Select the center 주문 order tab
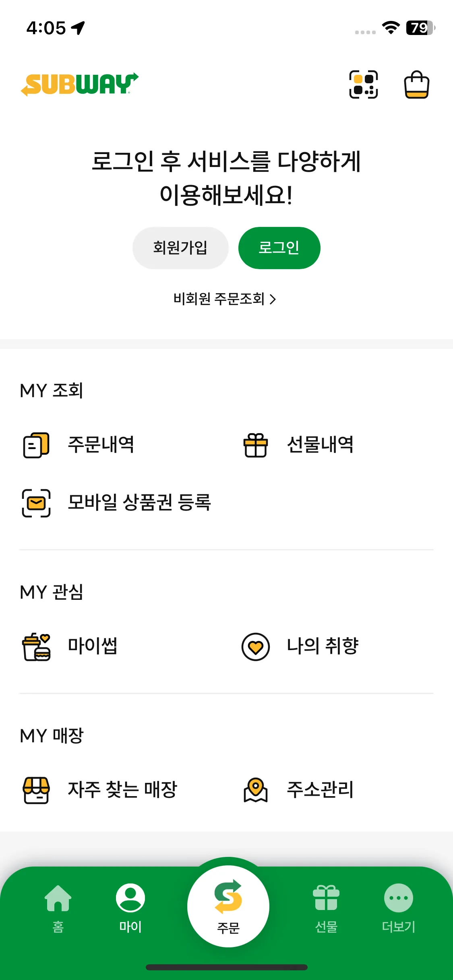The height and width of the screenshot is (980, 453). (x=228, y=906)
